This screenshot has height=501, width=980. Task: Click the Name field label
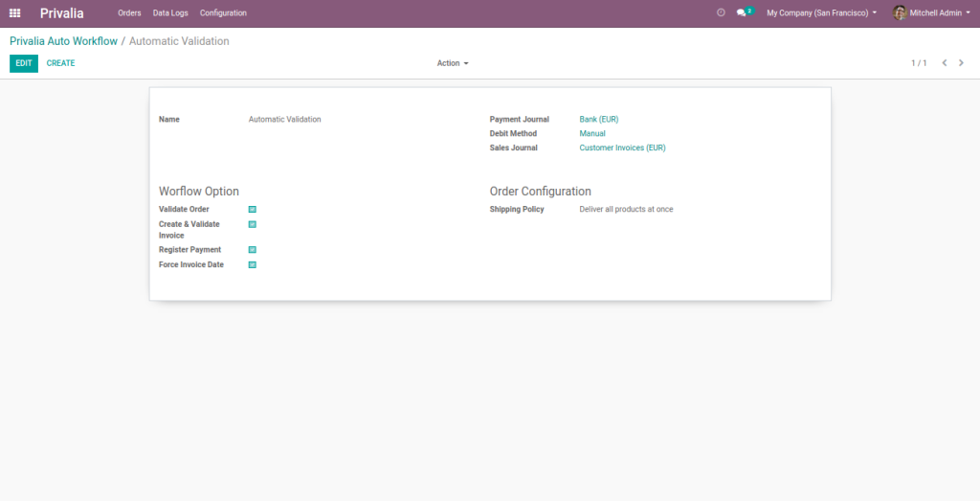(168, 120)
